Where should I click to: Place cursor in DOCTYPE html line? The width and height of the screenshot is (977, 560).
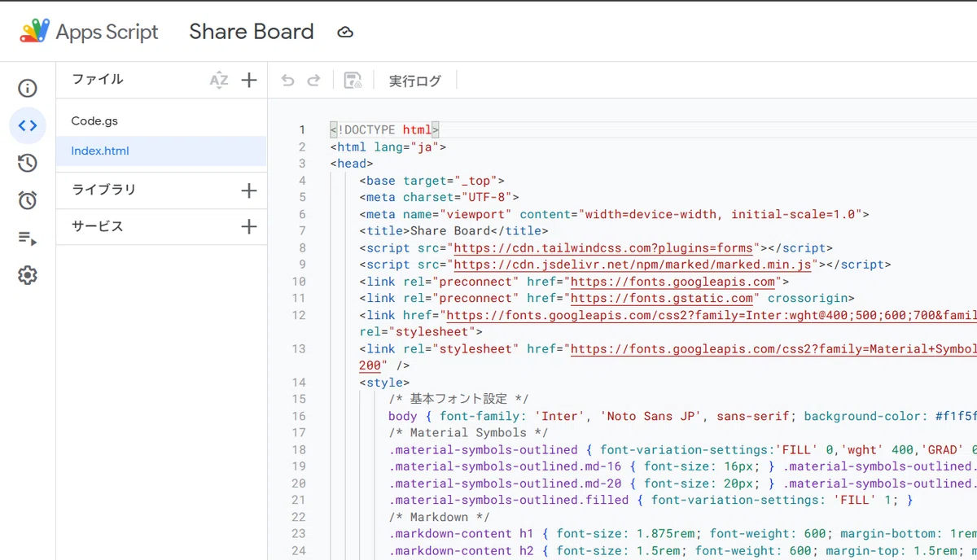(x=384, y=130)
